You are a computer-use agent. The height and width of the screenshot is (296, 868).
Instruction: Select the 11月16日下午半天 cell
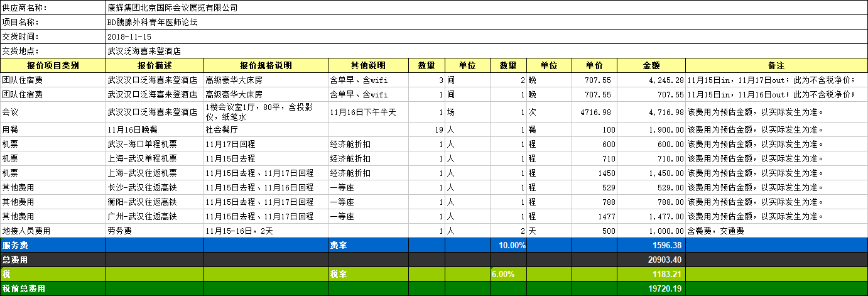click(368, 112)
